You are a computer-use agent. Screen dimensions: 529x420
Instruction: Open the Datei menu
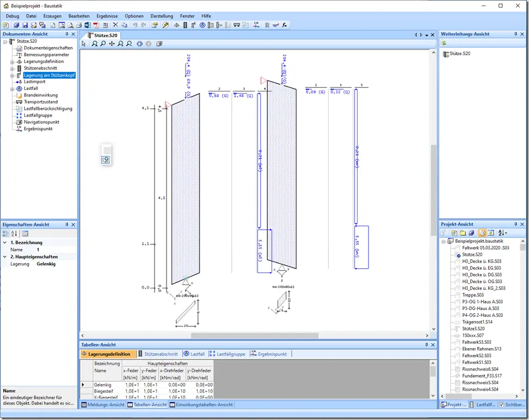pos(31,16)
